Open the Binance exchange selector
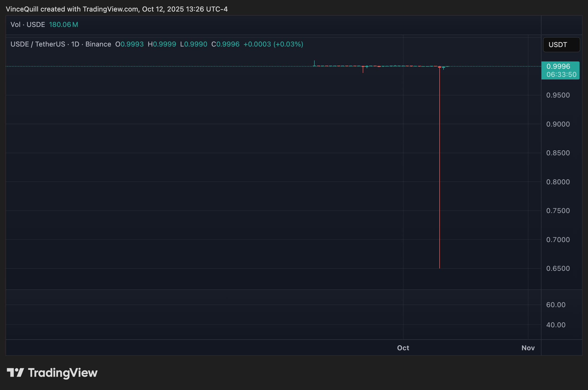The height and width of the screenshot is (390, 588). pyautogui.click(x=99, y=44)
